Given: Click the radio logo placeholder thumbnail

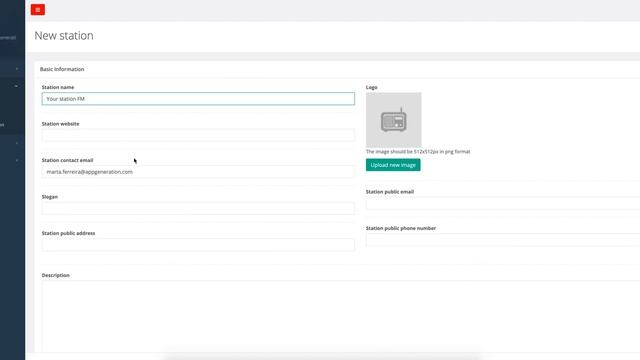Looking at the screenshot, I should pos(393,120).
